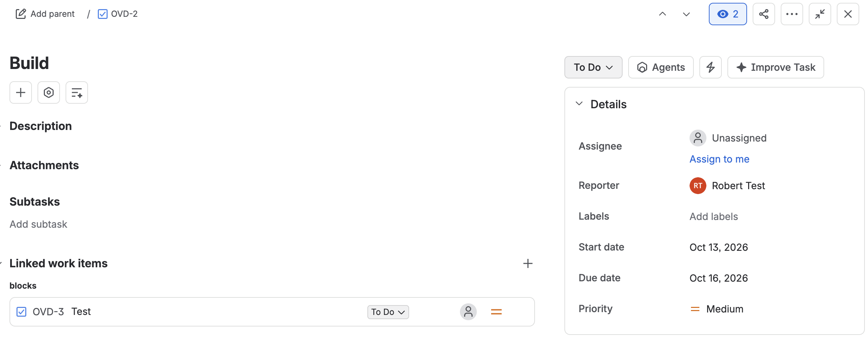Screen dimensions: 868x337
Task: Open the lightning bolt automation icon
Action: click(x=710, y=67)
